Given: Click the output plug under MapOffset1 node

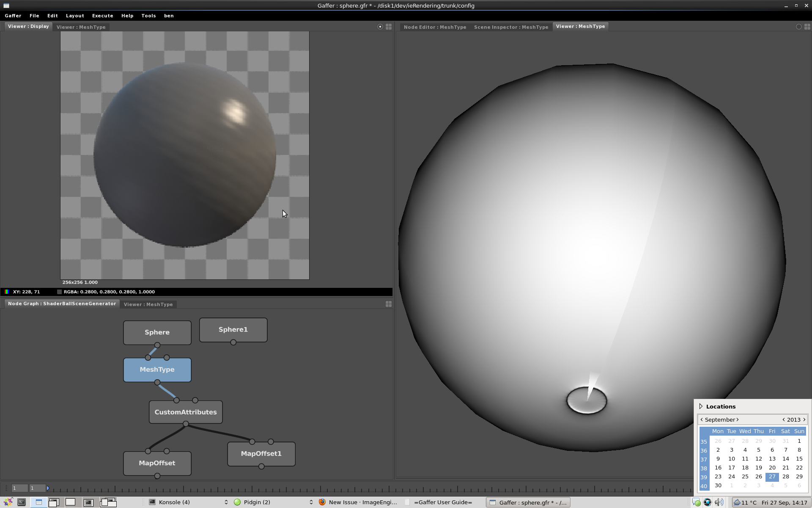Looking at the screenshot, I should [261, 467].
